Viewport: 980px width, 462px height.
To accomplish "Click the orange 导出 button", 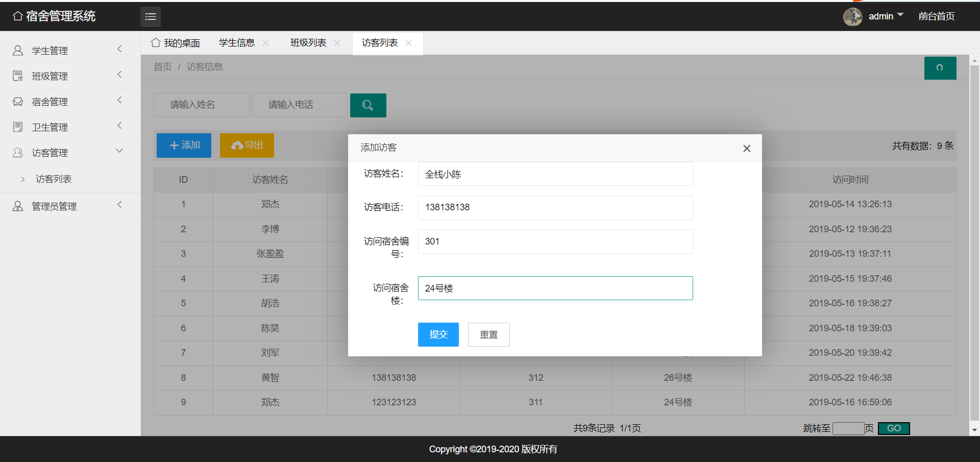I will tap(247, 145).
